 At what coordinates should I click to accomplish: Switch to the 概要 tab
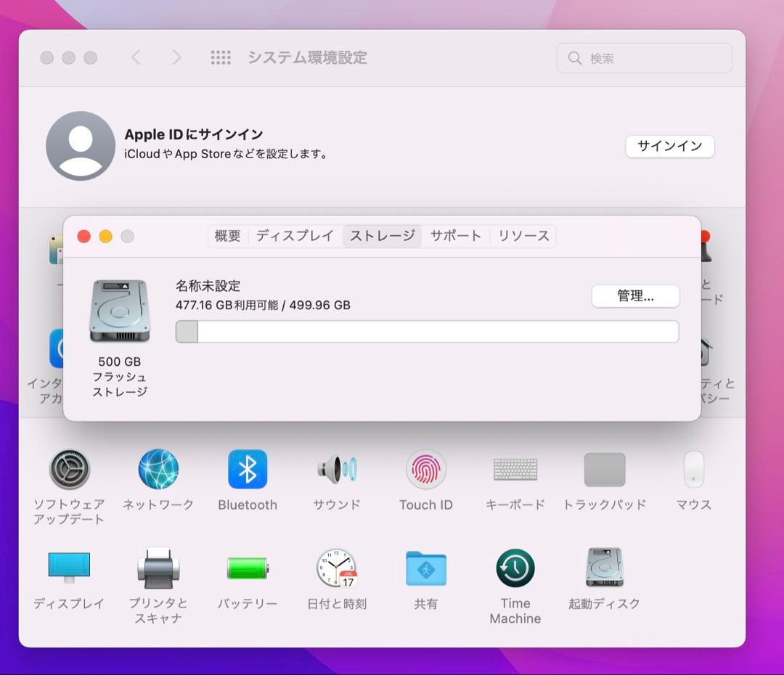226,235
